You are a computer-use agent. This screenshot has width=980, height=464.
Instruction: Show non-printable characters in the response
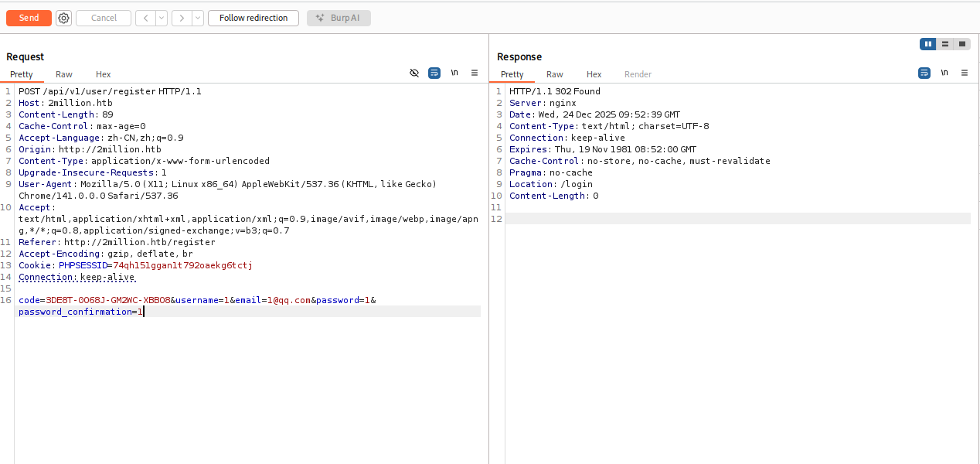coord(944,73)
